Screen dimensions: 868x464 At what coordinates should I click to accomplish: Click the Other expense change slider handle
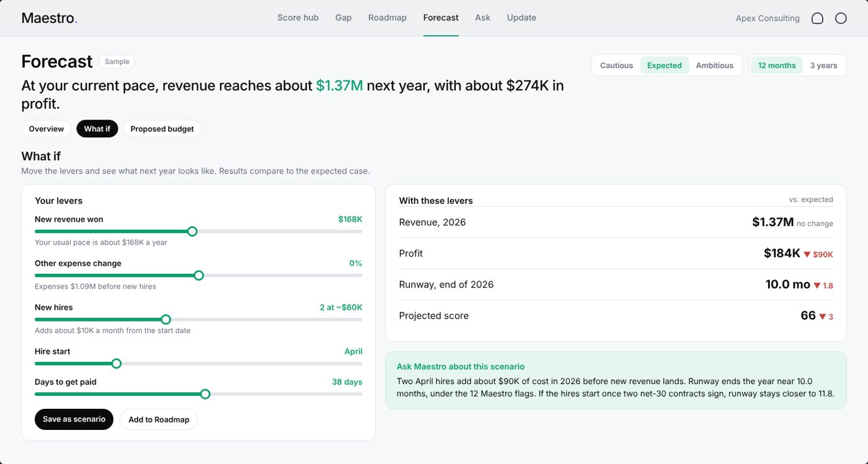click(198, 275)
